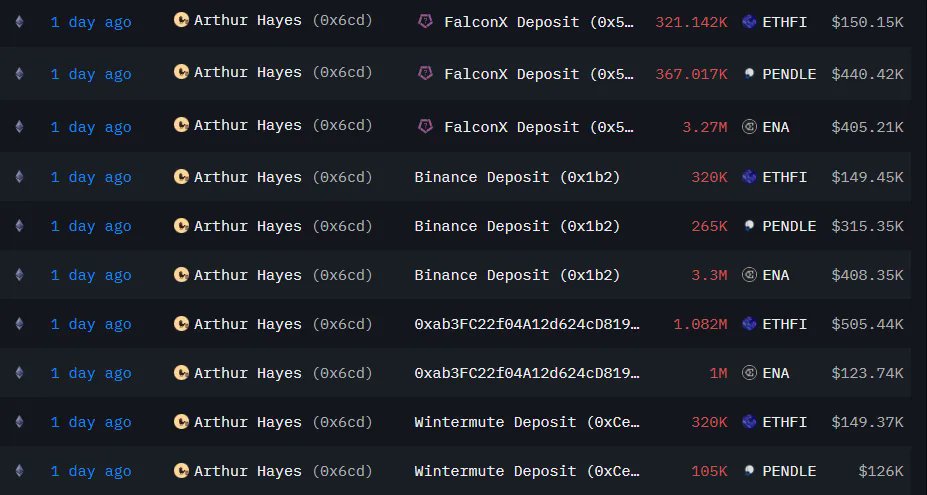
Task: Open FalconX Deposit address in 321.142K ETHFI row
Action: tap(539, 22)
